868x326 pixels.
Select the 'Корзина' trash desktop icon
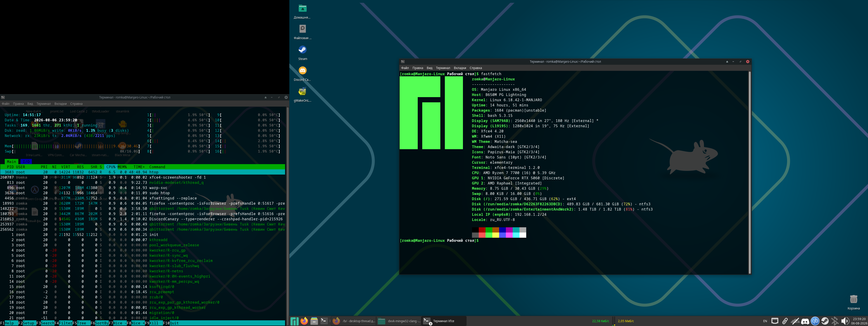click(854, 302)
